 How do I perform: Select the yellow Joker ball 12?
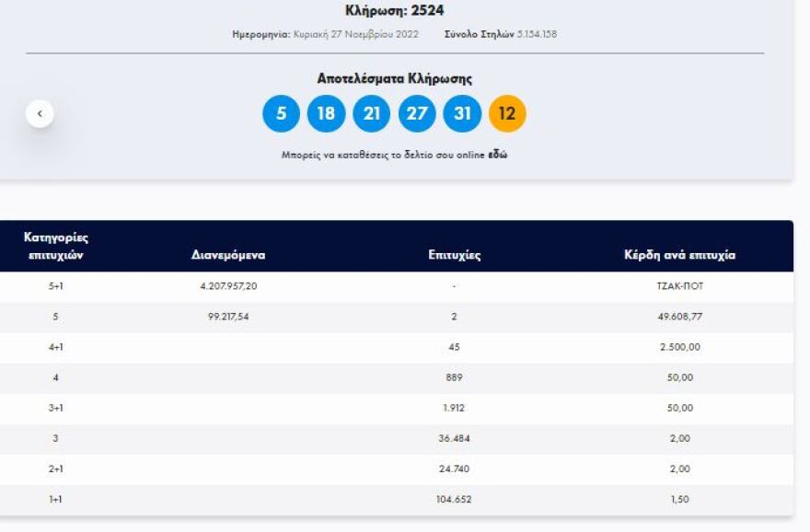[x=504, y=114]
